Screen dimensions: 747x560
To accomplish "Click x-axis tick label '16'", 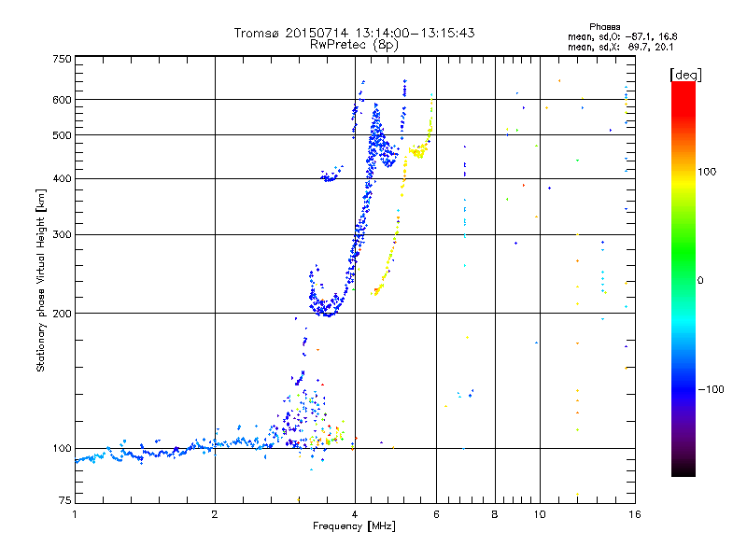I will point(635,514).
